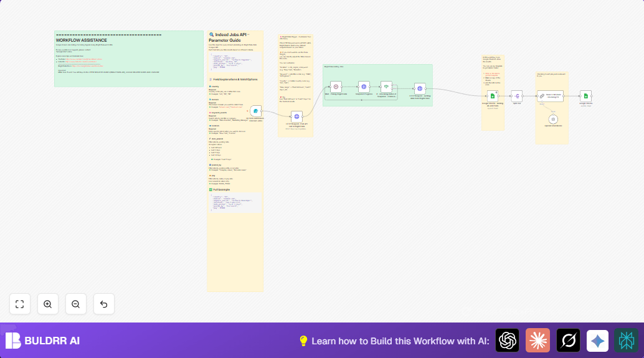Click the fit-to-view fullscreen canvas button
Screen dimensions: 644x358
click(x=20, y=304)
